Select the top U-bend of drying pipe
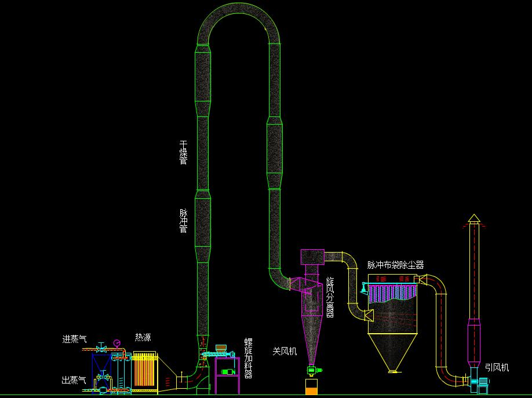The image size is (532, 398). tap(239, 17)
